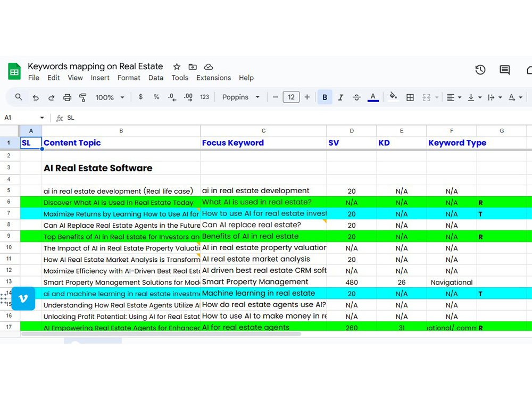Open text wrapping dropdown
Image resolution: width=532 pixels, height=399 pixels.
pos(495,98)
